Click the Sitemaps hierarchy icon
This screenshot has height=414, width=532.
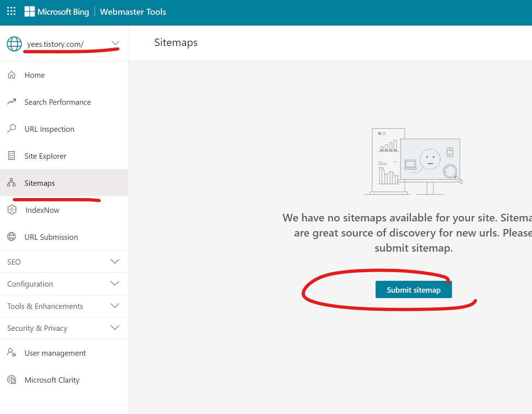12,183
